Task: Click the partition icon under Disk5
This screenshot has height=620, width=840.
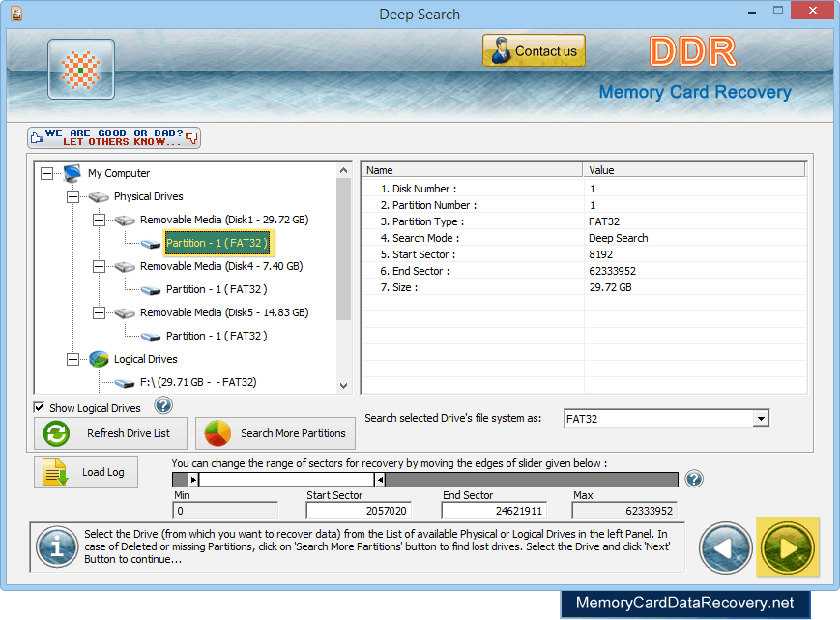Action: pyautogui.click(x=151, y=337)
